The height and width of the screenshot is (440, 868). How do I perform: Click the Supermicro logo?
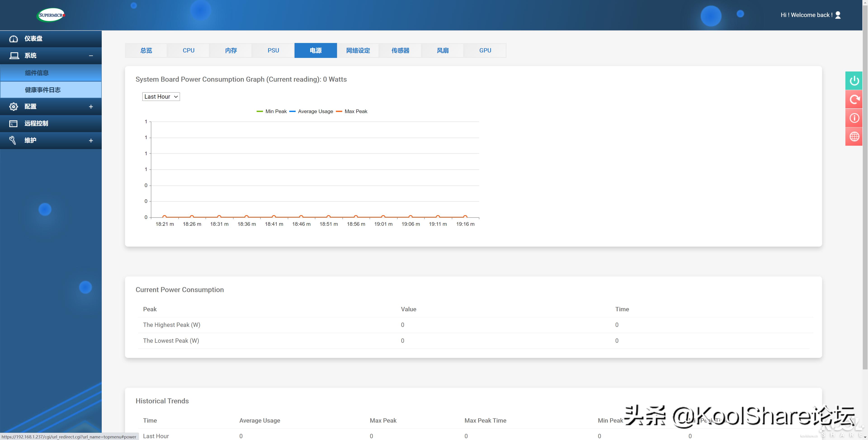point(51,15)
